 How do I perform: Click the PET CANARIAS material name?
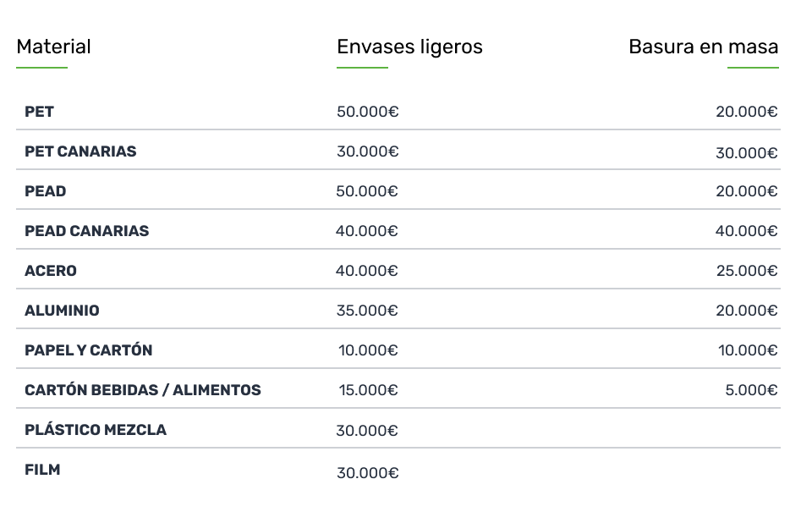tap(81, 151)
